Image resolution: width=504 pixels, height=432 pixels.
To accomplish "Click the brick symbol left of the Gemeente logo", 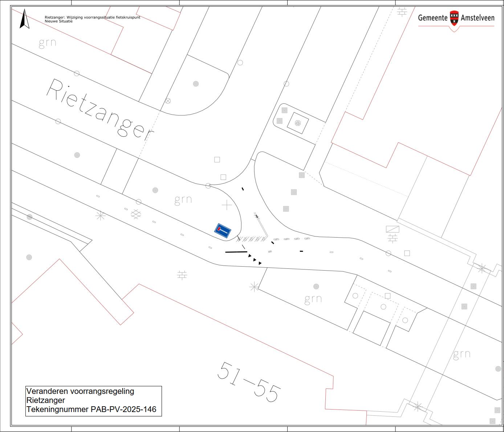I will (402, 11).
